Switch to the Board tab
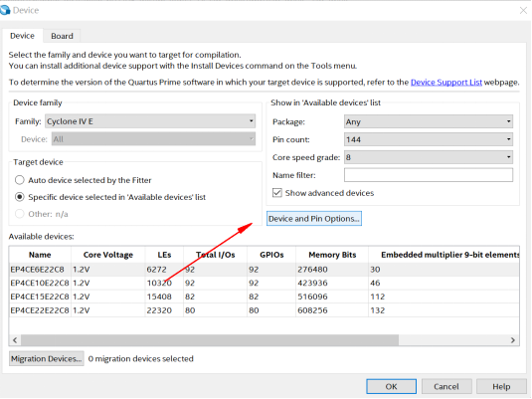Viewport: 532px width, 399px height. tap(62, 36)
